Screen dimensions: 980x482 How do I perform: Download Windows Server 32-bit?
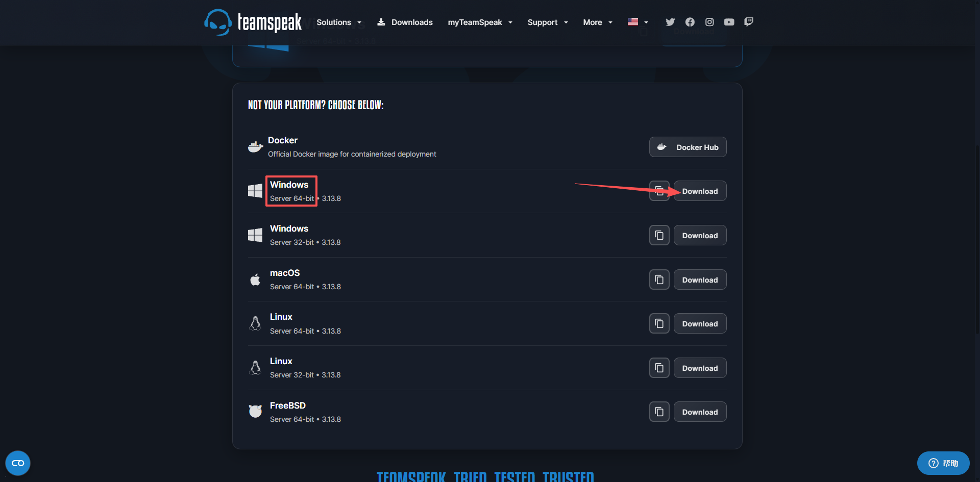[700, 235]
